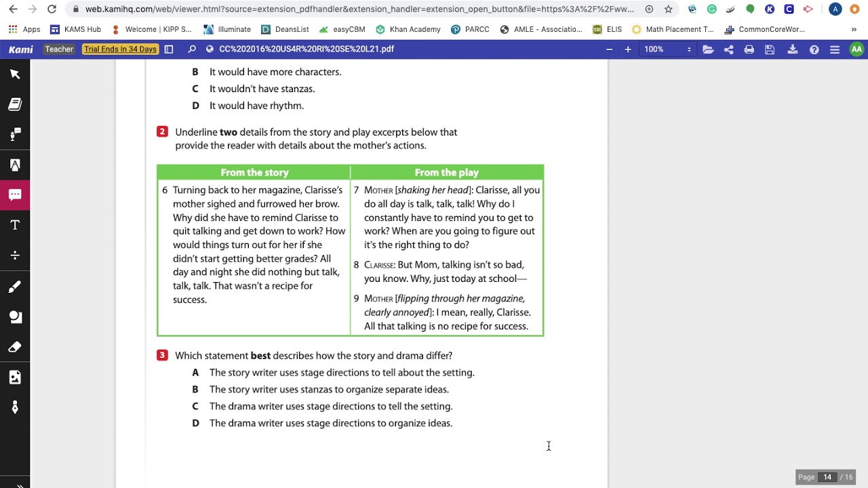Pick the Text Box tool
Image resolution: width=868 pixels, height=488 pixels.
coord(15,225)
